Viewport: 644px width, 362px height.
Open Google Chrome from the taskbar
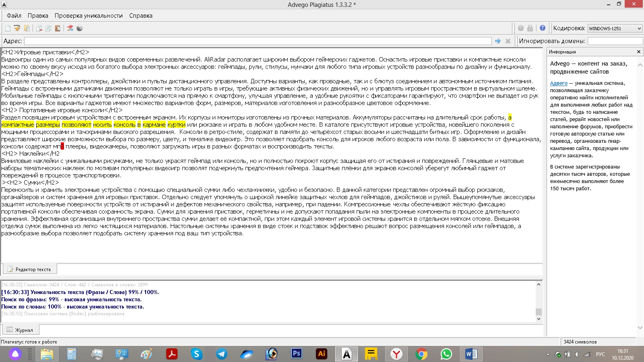(x=421, y=354)
